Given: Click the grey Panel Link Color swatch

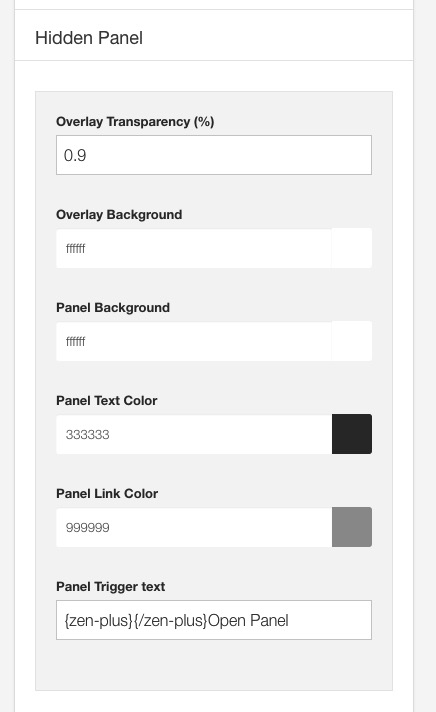Looking at the screenshot, I should (352, 527).
